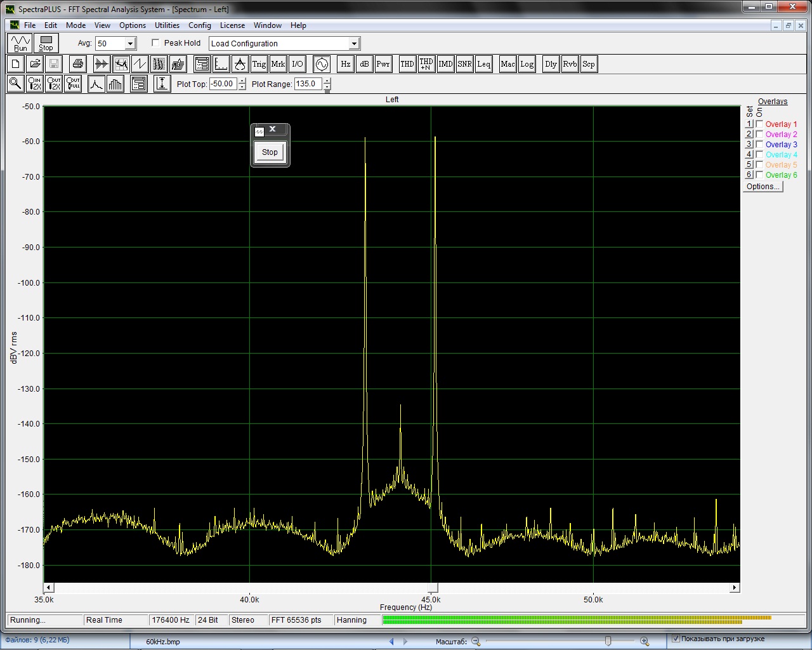Click the Log data logging button
The image size is (812, 650).
(527, 64)
